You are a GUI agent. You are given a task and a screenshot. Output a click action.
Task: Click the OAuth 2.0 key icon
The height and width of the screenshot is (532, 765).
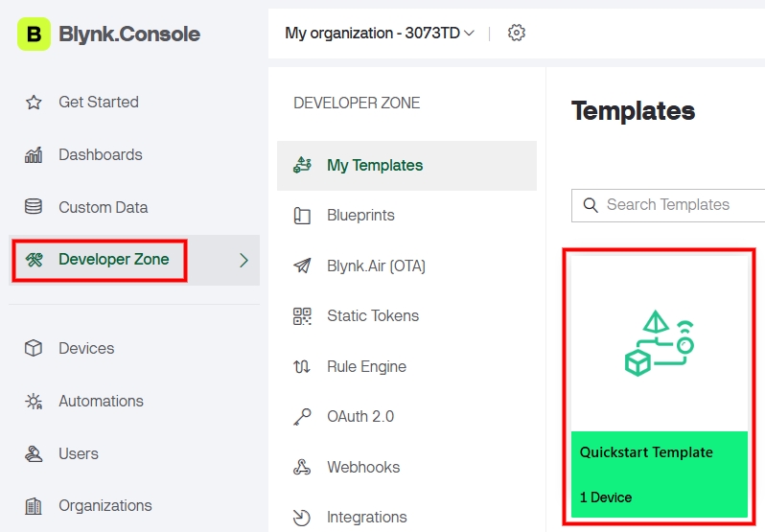coord(302,417)
